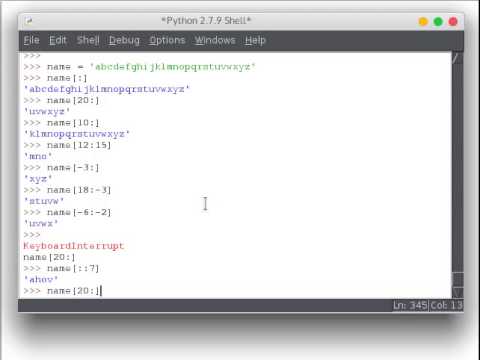
Task: Open the File menu
Action: coord(32,40)
